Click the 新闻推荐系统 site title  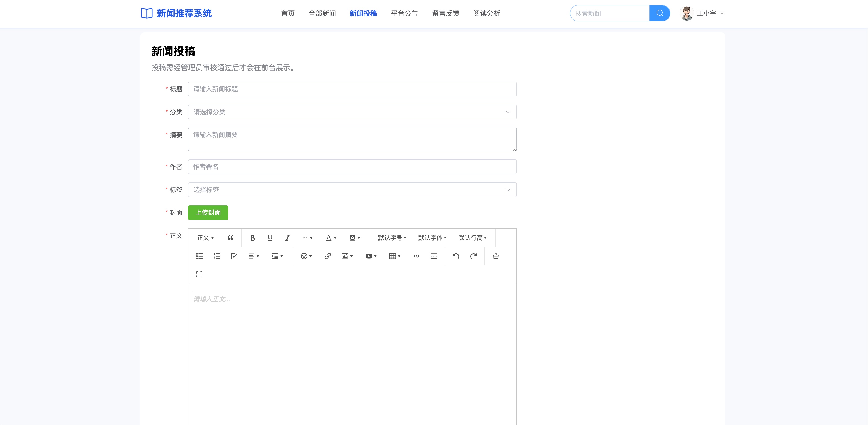point(184,13)
